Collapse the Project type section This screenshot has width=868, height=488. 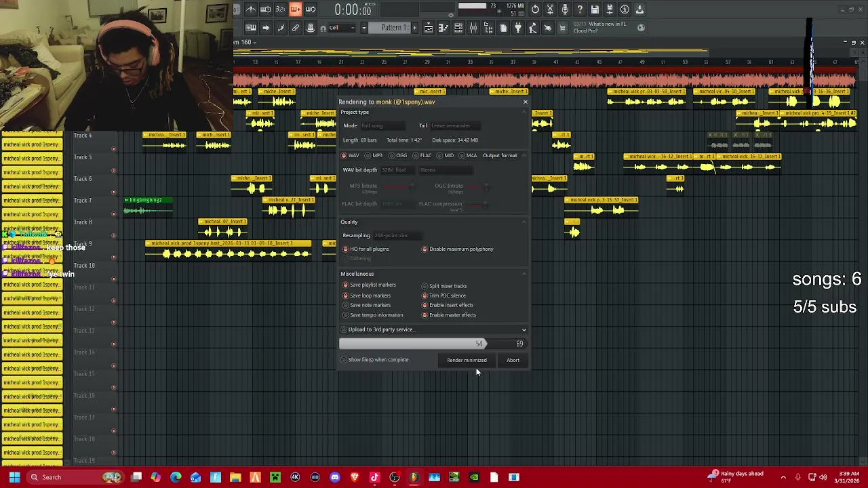(524, 113)
